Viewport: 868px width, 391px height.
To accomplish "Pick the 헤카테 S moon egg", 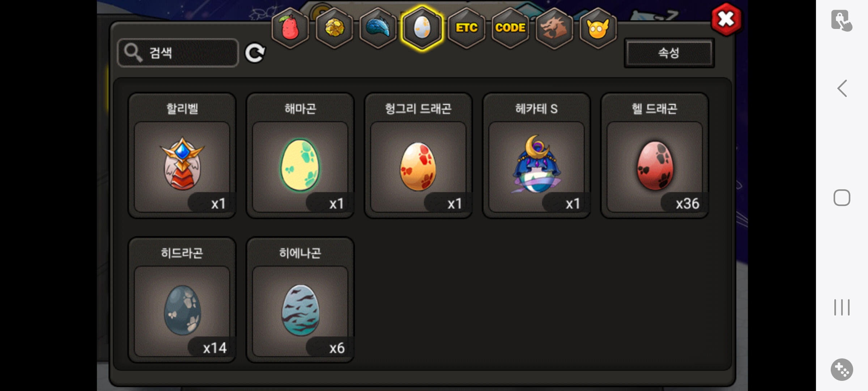I will (537, 156).
